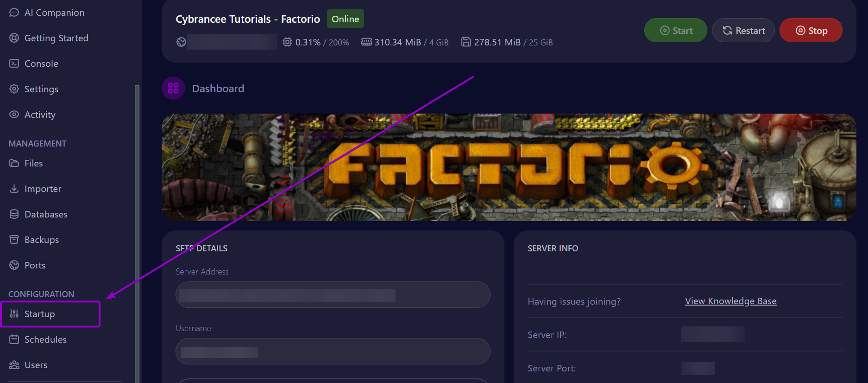Click the purple Dashboard grid icon
868x383 pixels.
click(173, 88)
